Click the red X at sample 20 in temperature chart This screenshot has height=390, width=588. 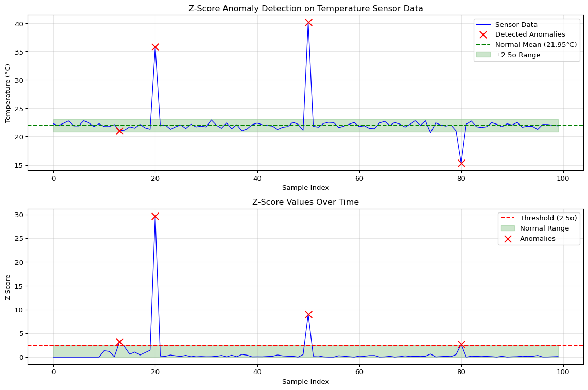(155, 47)
